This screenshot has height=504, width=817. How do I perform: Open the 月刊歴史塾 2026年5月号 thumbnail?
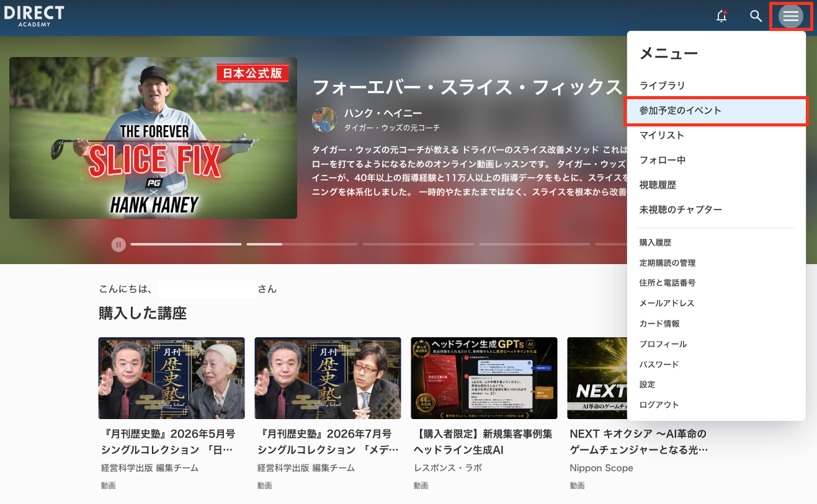pos(171,378)
